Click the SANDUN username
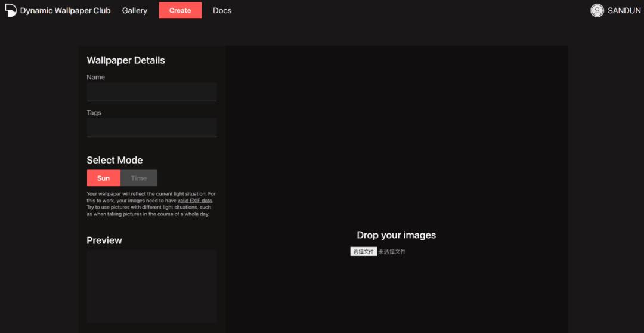 (624, 11)
